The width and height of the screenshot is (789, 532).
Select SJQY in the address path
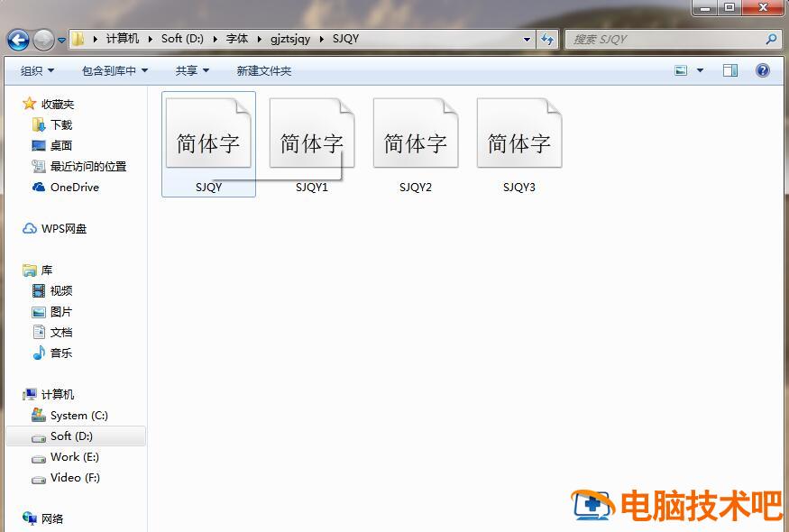tap(345, 39)
